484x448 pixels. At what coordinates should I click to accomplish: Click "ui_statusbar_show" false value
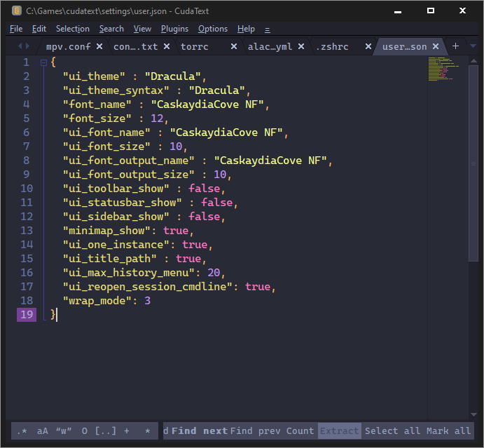tap(216, 203)
